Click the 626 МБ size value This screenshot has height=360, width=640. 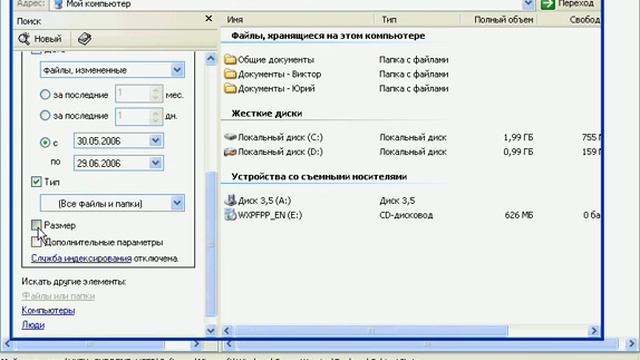[x=519, y=215]
